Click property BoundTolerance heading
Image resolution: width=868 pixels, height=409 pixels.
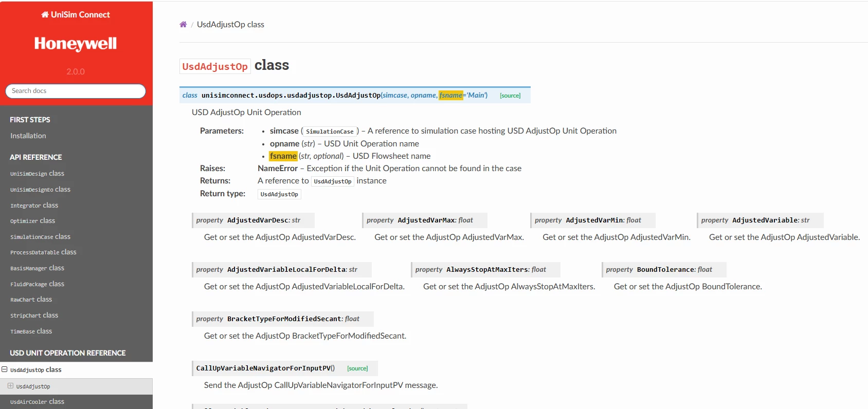click(x=664, y=269)
